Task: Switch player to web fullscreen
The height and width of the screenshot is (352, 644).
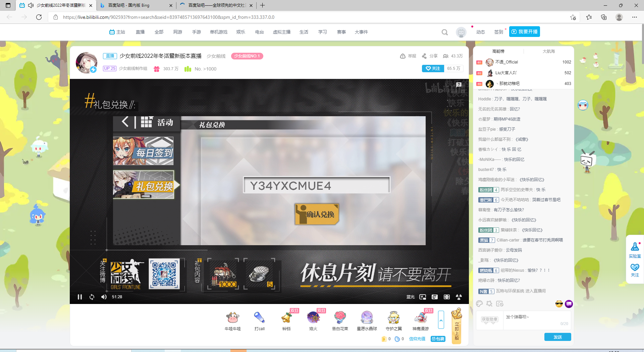Action: [447, 297]
